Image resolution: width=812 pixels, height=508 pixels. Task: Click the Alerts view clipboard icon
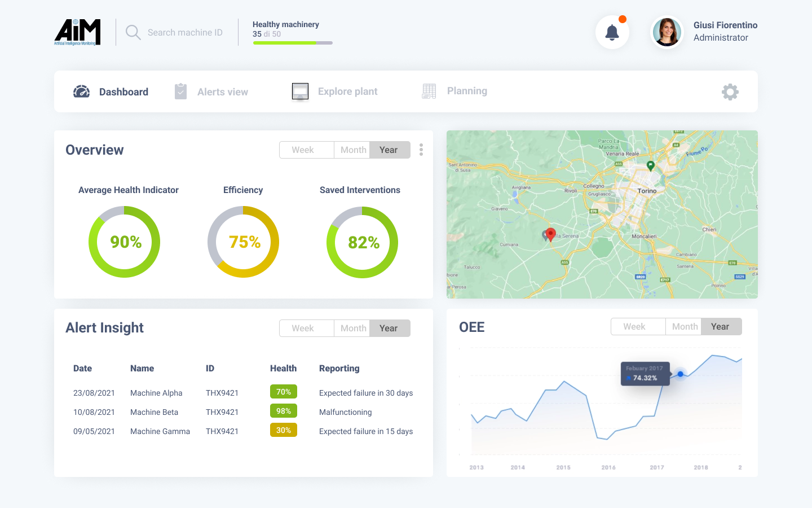tap(180, 91)
